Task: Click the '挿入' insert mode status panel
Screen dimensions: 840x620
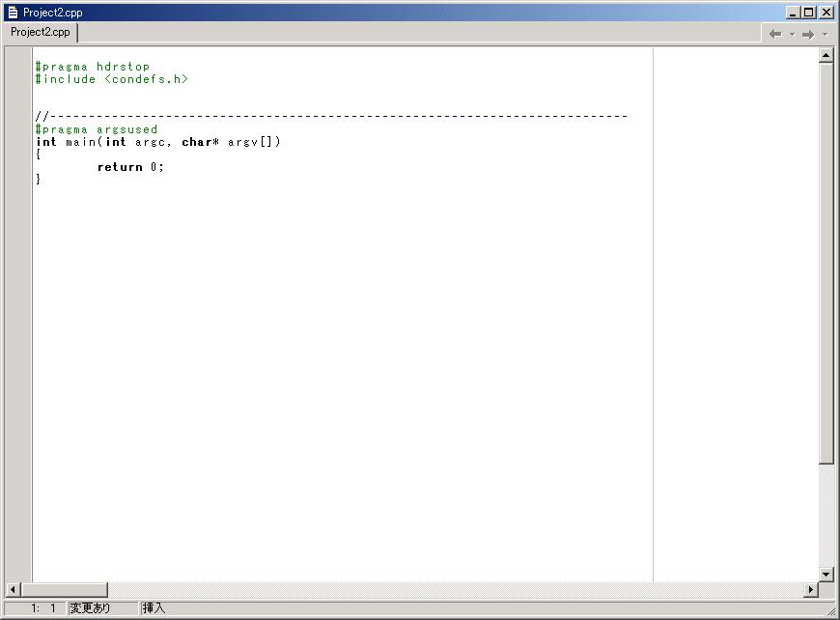Action: [x=154, y=608]
